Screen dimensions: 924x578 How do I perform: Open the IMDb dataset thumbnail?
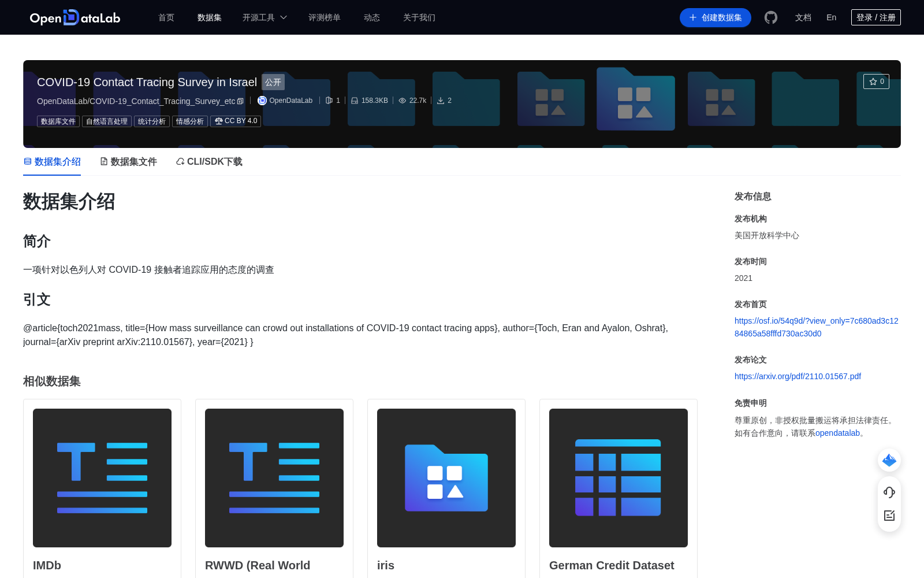pos(102,478)
